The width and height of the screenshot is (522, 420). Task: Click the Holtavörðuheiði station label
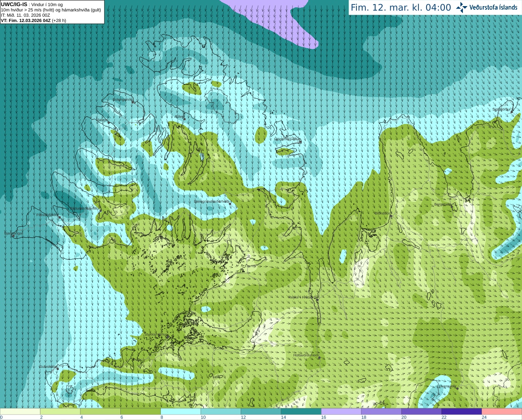[306, 355]
